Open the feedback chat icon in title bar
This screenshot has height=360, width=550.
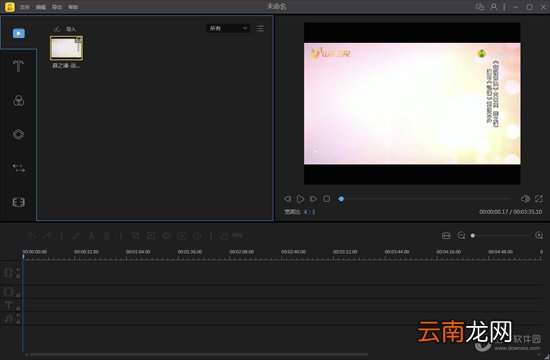click(x=480, y=7)
